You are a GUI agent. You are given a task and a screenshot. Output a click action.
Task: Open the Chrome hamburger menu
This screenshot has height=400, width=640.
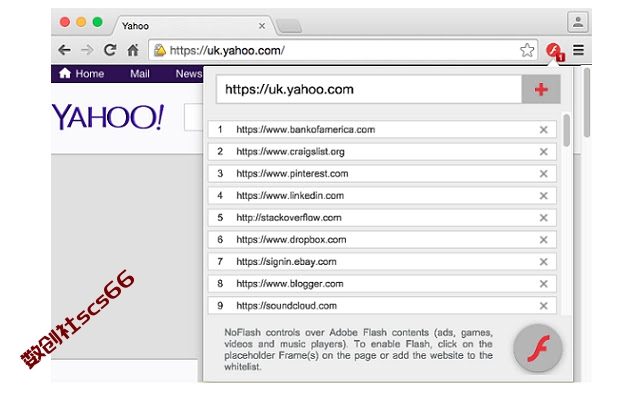pyautogui.click(x=578, y=50)
